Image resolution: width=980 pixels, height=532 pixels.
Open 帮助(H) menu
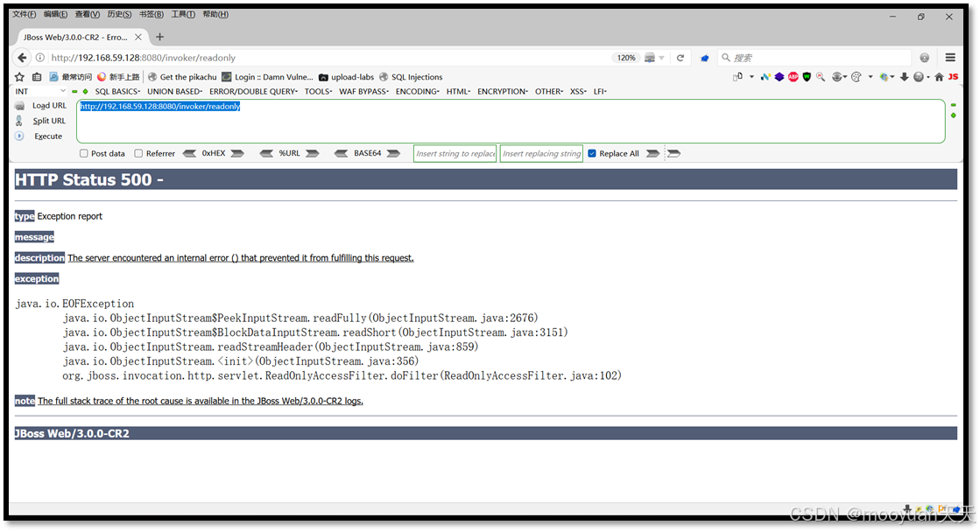pos(215,14)
